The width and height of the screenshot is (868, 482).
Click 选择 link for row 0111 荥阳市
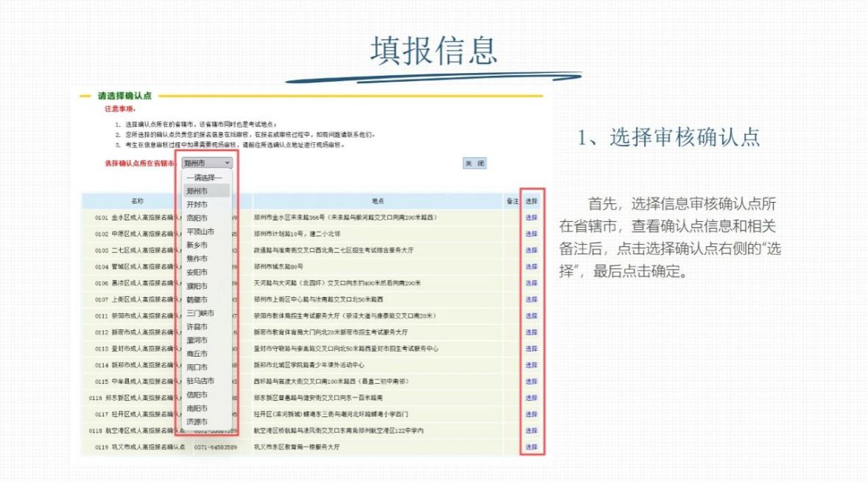(x=531, y=316)
